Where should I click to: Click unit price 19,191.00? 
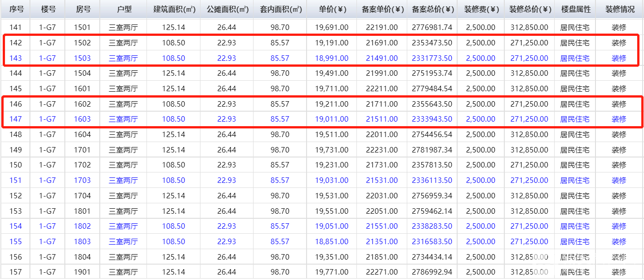pos(332,43)
